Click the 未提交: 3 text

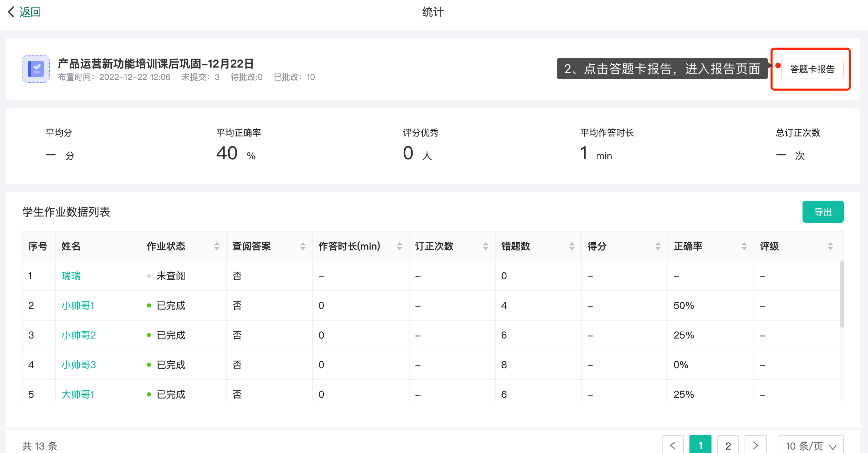click(x=201, y=77)
